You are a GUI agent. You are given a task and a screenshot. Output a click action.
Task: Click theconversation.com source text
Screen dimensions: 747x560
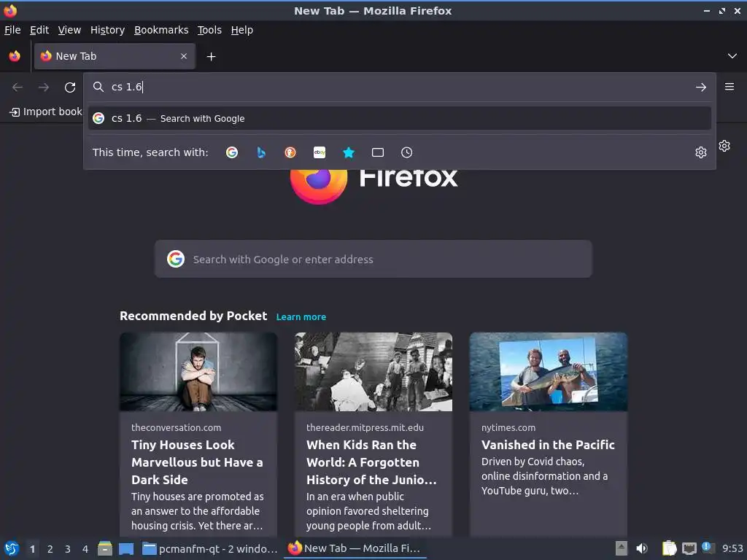pyautogui.click(x=177, y=427)
